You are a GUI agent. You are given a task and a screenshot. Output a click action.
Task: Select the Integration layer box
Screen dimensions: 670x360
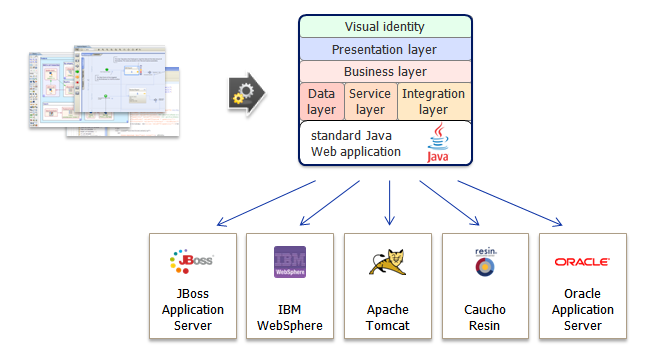tap(434, 102)
